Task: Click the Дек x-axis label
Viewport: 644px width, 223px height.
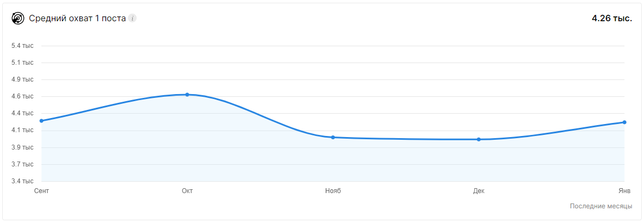Action: point(479,191)
